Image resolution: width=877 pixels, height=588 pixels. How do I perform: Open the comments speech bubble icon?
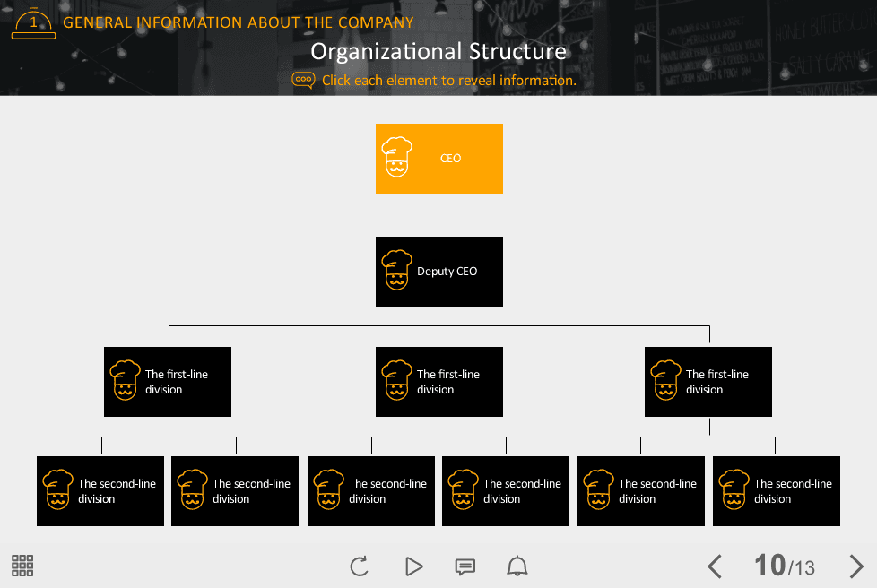coord(465,566)
